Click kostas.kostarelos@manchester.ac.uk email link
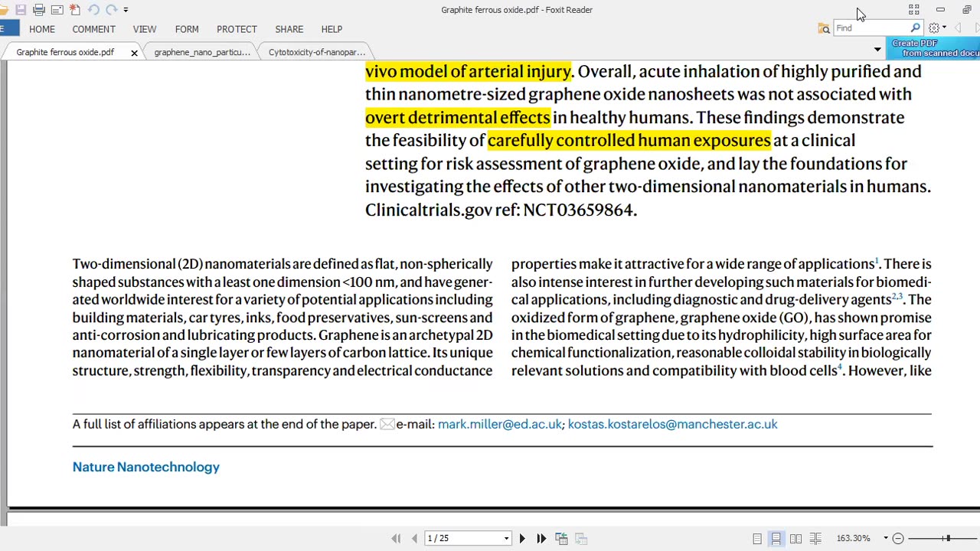980x551 pixels. (672, 424)
